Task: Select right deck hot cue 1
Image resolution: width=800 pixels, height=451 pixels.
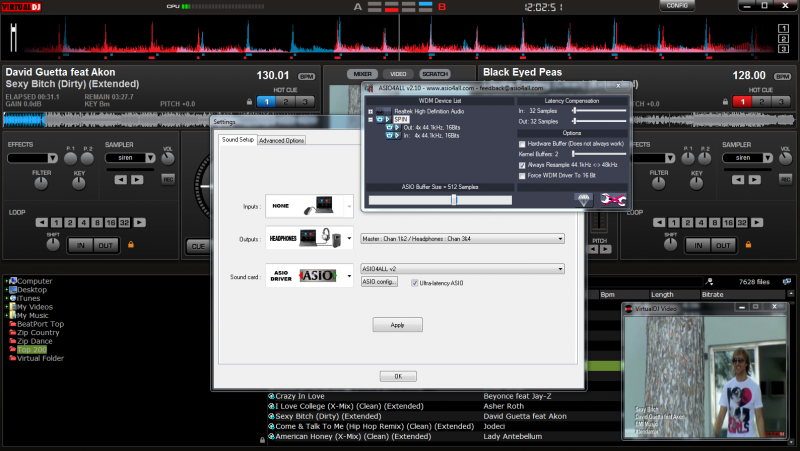Action: (x=742, y=102)
